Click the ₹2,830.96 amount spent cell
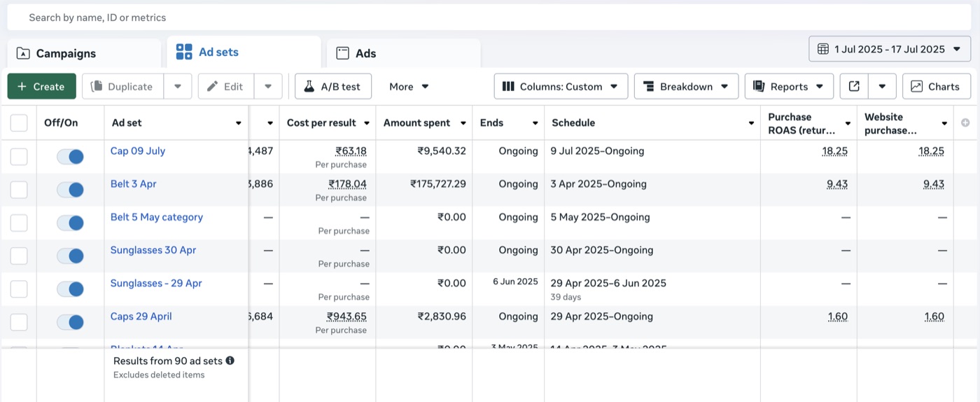This screenshot has height=402, width=980. pyautogui.click(x=442, y=316)
